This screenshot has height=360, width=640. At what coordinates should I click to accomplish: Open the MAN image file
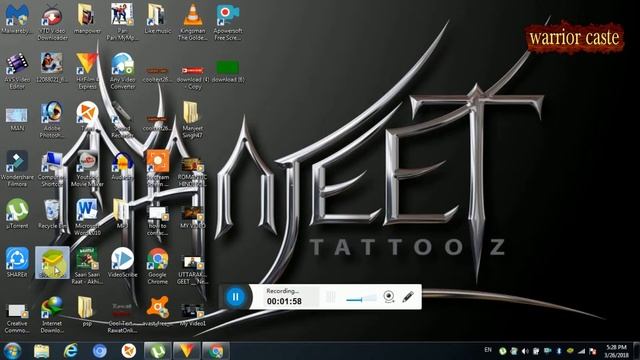17,119
